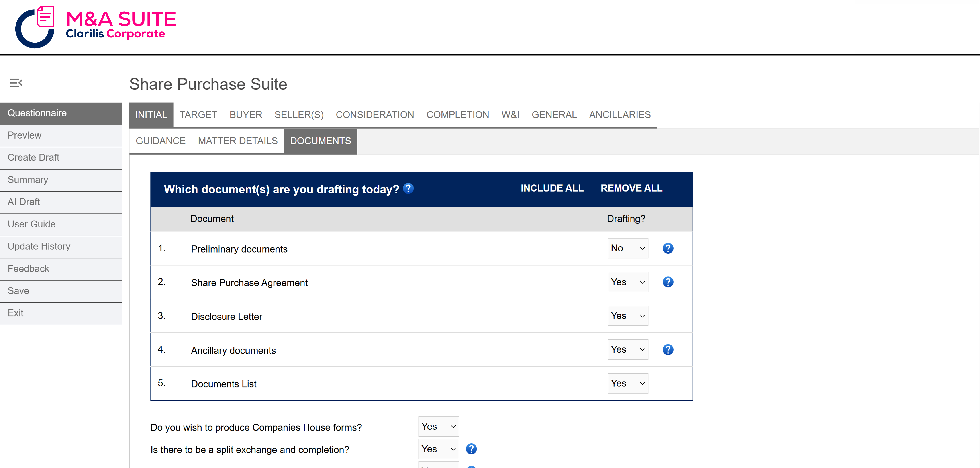Image resolution: width=980 pixels, height=468 pixels.
Task: Open help for Share Purchase Agreement row
Action: (x=668, y=282)
